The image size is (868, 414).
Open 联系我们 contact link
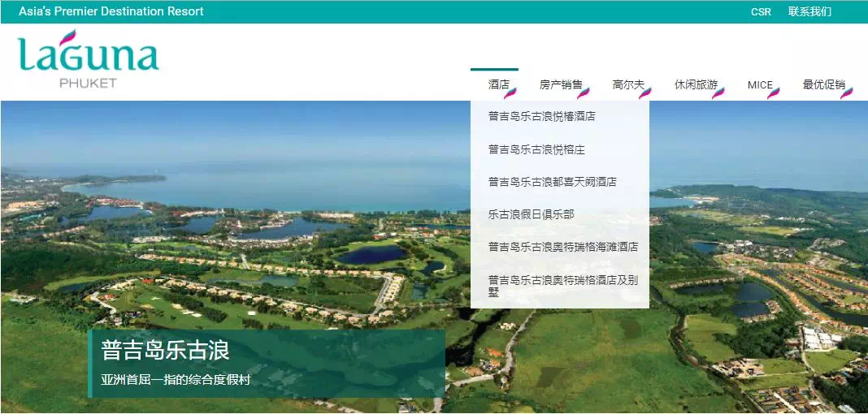tap(809, 11)
